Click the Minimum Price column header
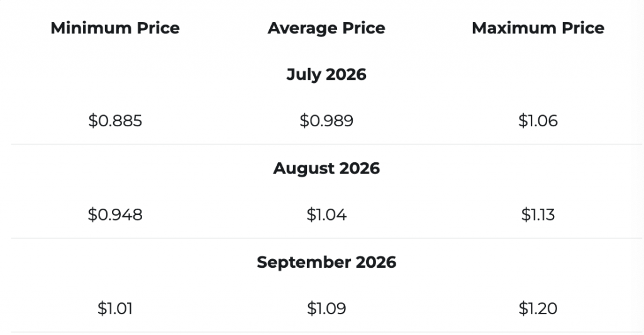Image resolution: width=644 pixels, height=335 pixels. 115,28
